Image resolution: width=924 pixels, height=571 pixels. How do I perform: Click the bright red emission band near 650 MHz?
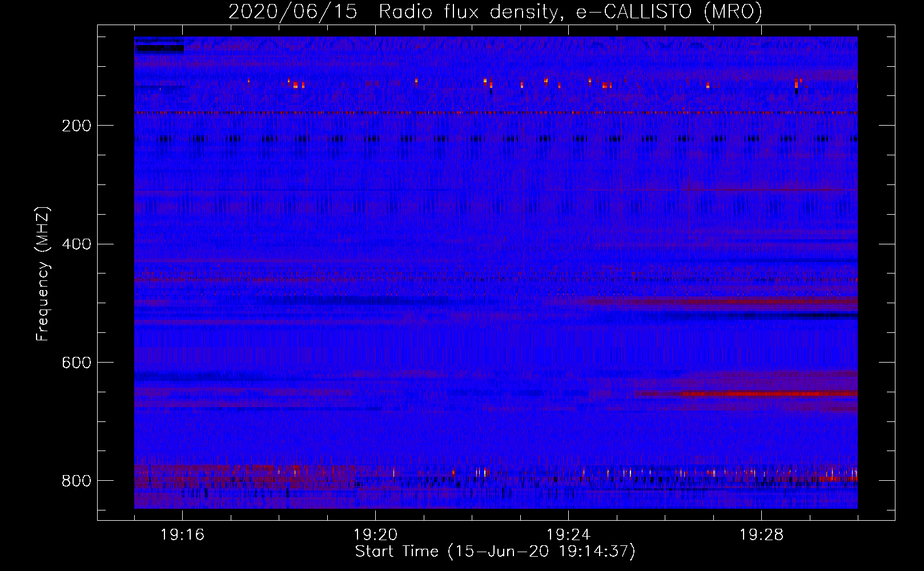[x=768, y=394]
